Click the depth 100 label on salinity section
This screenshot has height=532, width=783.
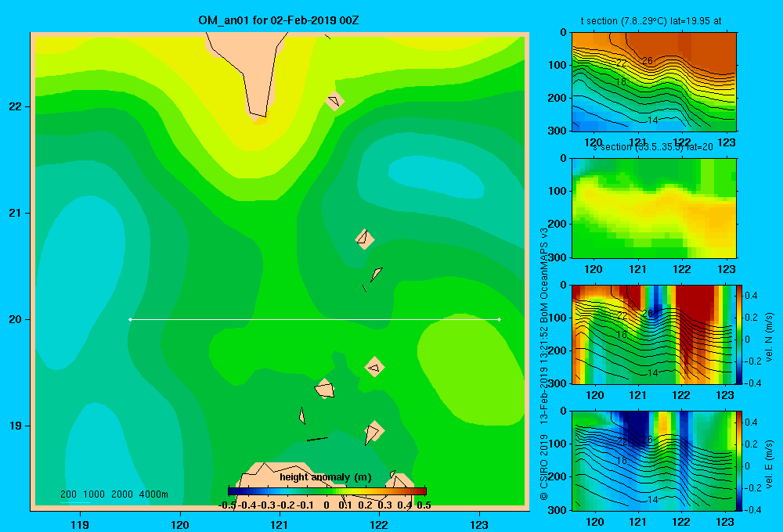click(557, 191)
